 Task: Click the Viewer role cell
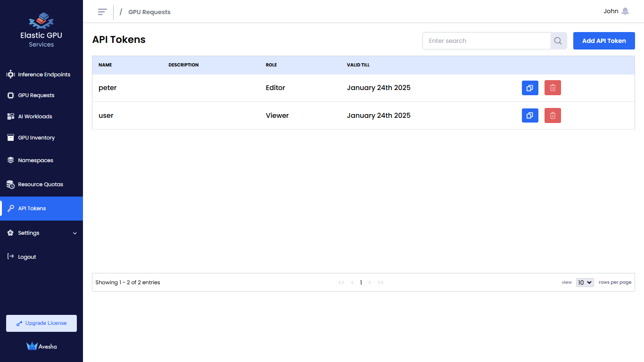click(x=277, y=115)
